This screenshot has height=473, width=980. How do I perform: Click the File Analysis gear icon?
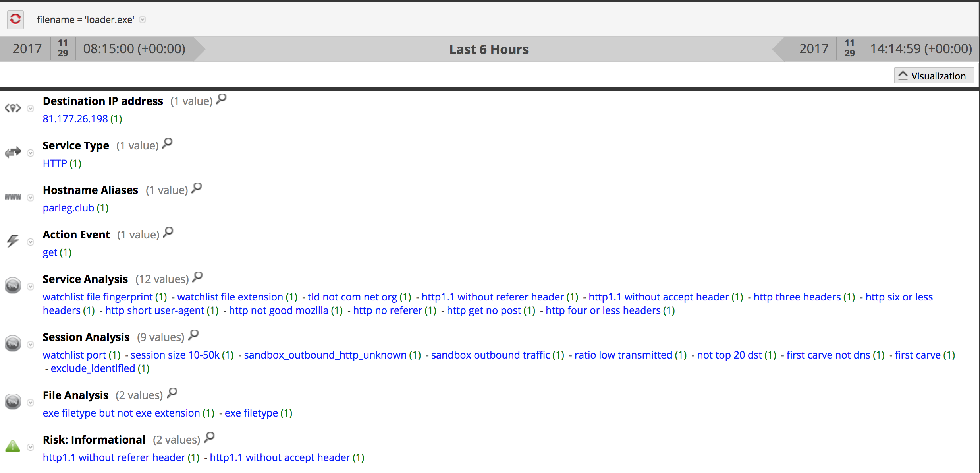(x=13, y=402)
